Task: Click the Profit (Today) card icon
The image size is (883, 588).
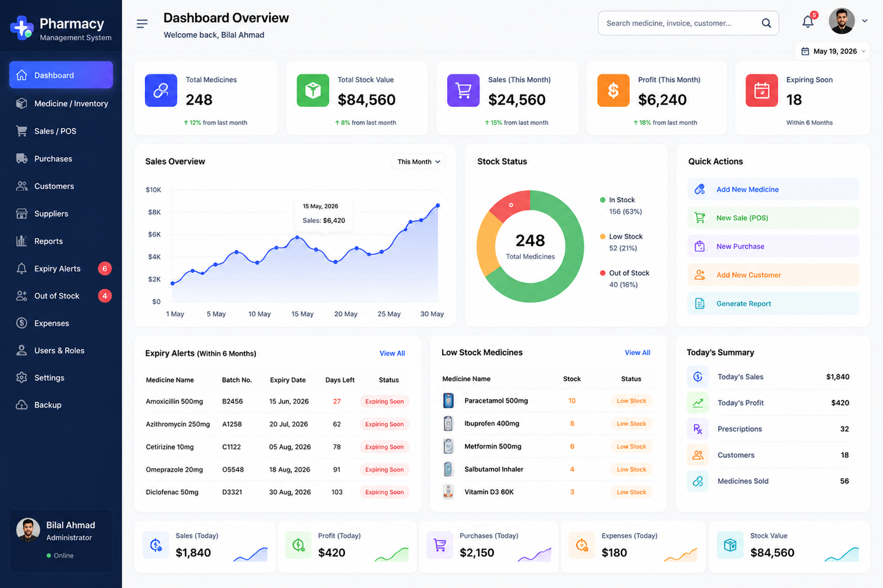Action: tap(298, 545)
